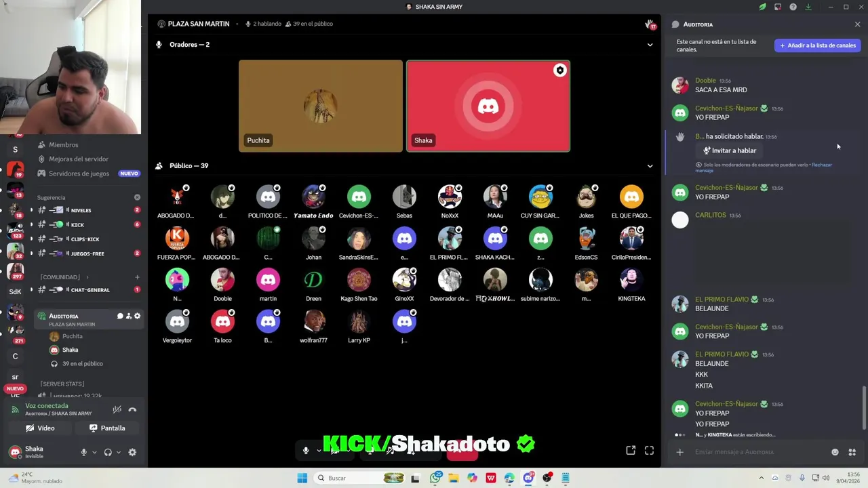Select Puchita in Auditoria channel list
The width and height of the screenshot is (868, 488).
point(72,336)
